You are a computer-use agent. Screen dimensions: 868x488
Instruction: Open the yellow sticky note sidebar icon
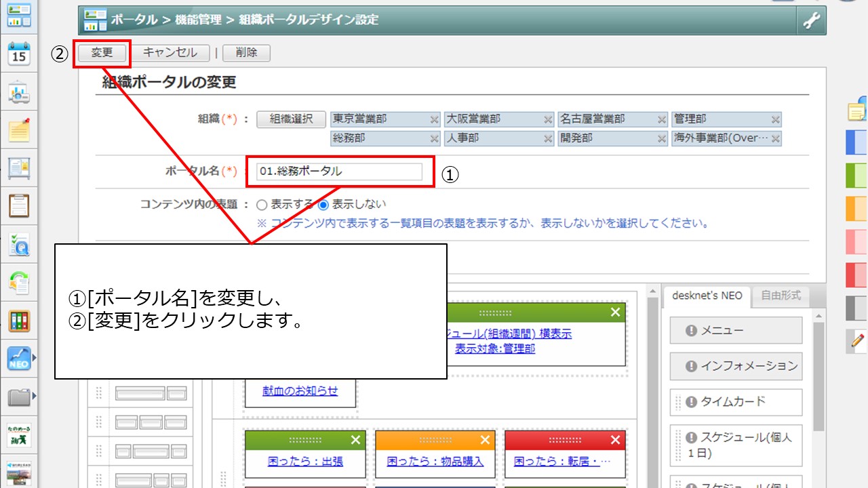19,129
